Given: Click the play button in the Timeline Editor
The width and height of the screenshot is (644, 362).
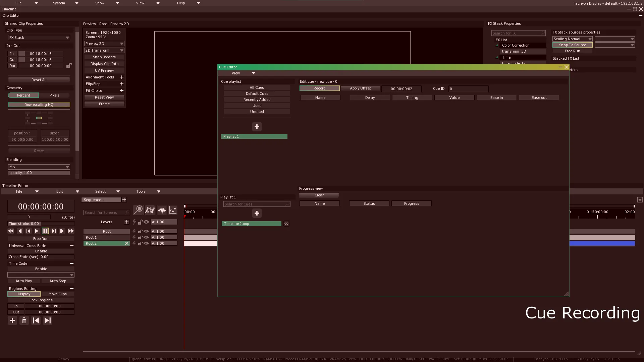Looking at the screenshot, I should coord(37,231).
